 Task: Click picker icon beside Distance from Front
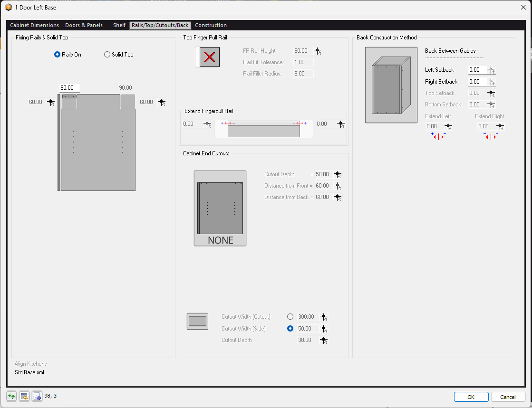click(338, 186)
